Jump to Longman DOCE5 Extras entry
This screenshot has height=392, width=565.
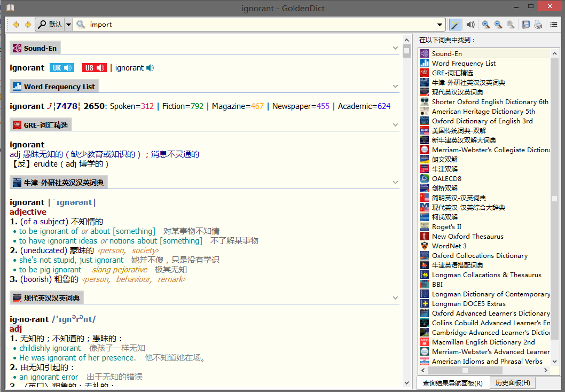pyautogui.click(x=485, y=304)
